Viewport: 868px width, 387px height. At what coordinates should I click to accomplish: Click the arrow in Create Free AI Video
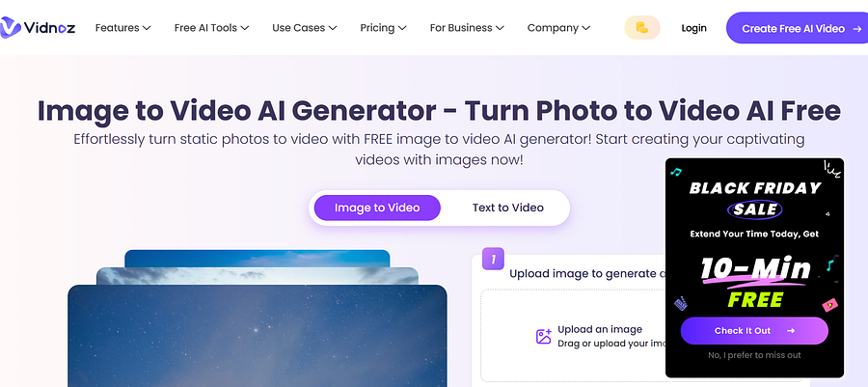[857, 28]
